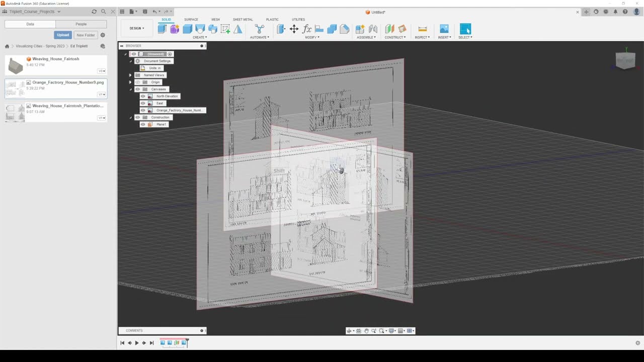
Task: Click the Search icon in data panel
Action: click(104, 12)
